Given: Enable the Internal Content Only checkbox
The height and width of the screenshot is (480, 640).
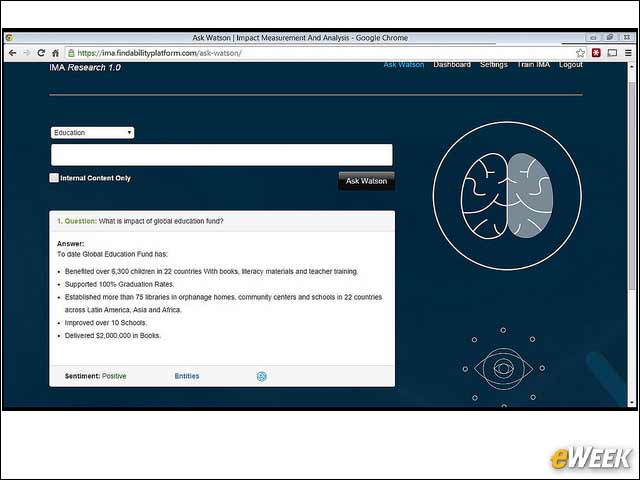Looking at the screenshot, I should click(x=54, y=178).
